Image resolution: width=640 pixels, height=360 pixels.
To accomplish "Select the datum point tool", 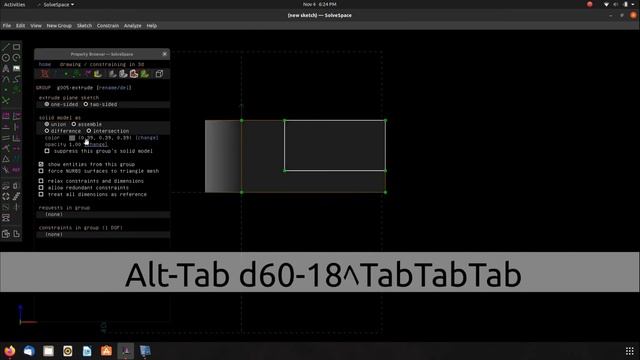I will tap(6, 89).
